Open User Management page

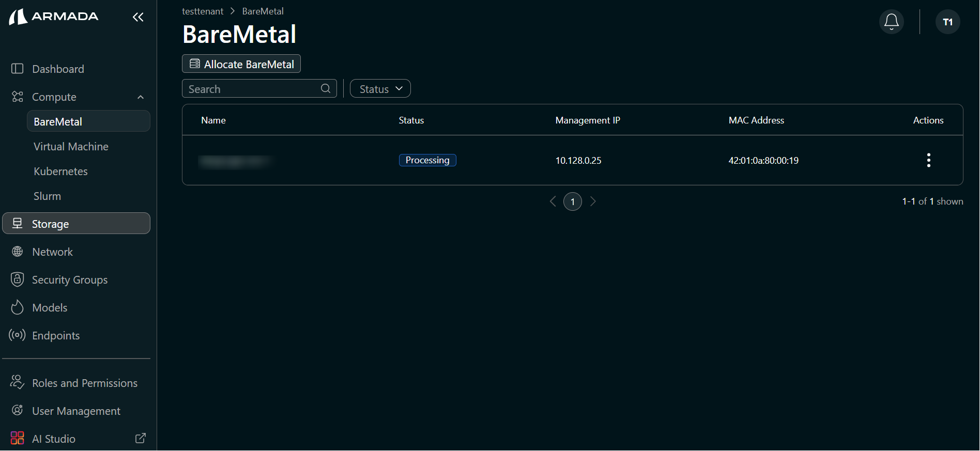[x=76, y=411]
